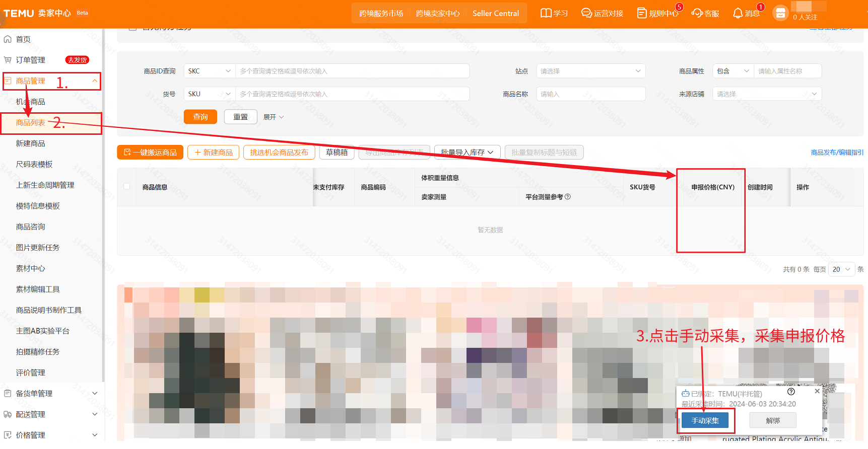Click the 去发货 red badge
Image resolution: width=868 pixels, height=449 pixels.
tap(77, 60)
